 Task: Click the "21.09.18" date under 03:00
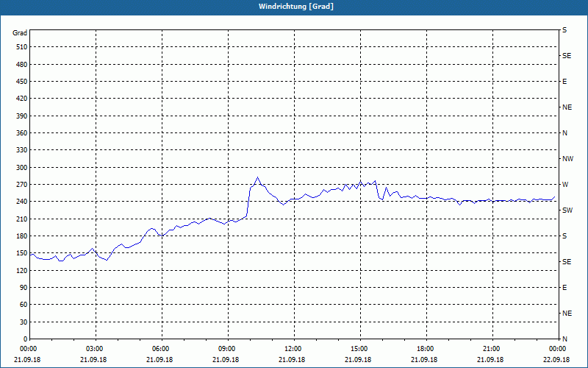click(x=93, y=359)
